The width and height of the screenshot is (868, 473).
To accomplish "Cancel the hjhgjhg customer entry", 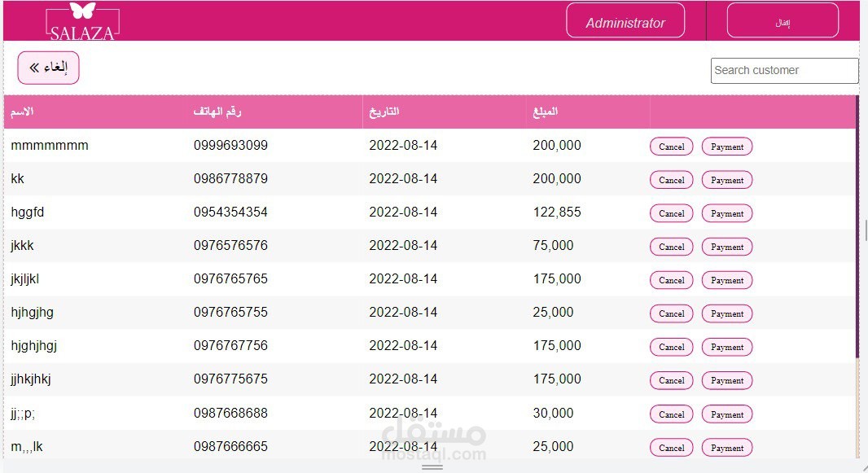I will (672, 313).
